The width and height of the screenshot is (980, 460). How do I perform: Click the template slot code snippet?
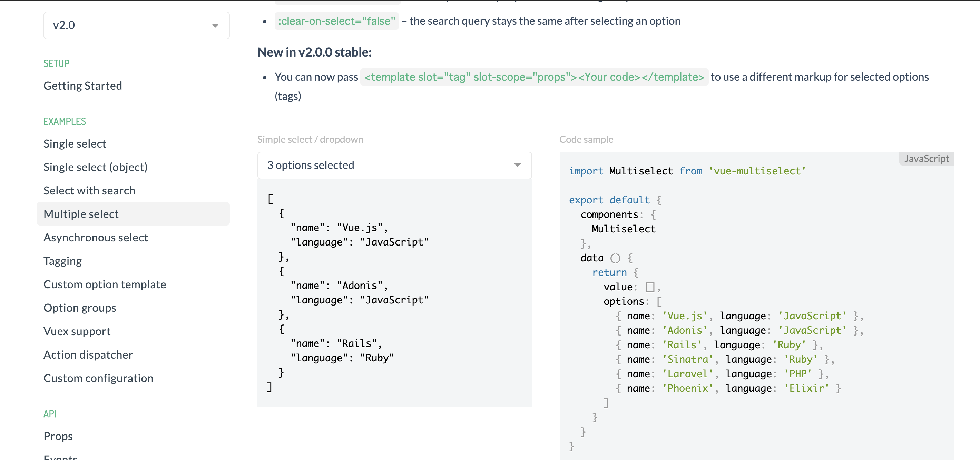(534, 77)
